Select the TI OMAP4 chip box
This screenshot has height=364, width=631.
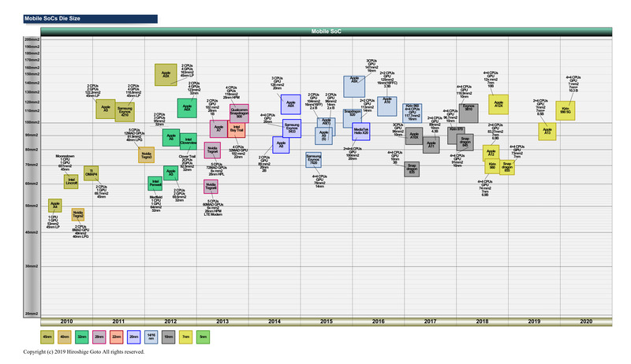pyautogui.click(x=91, y=173)
